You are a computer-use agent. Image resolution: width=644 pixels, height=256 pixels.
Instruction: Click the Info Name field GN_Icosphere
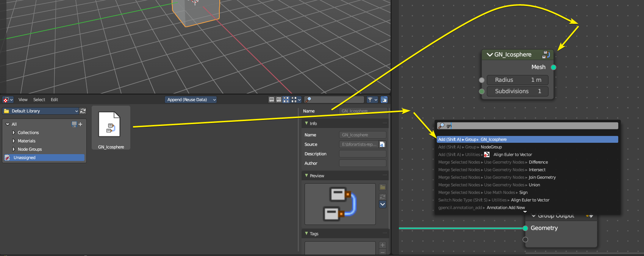click(363, 135)
